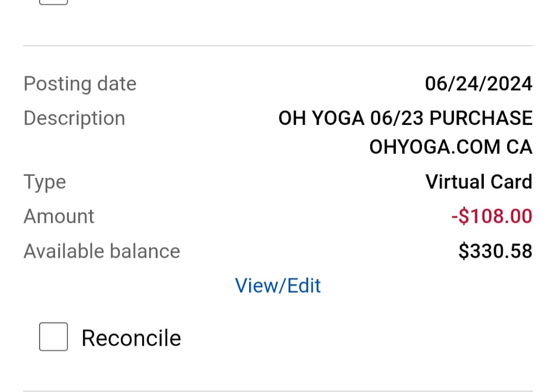Screen dimensions: 556x392
Task: Click the word View in the View/Edit link
Action: point(257,286)
